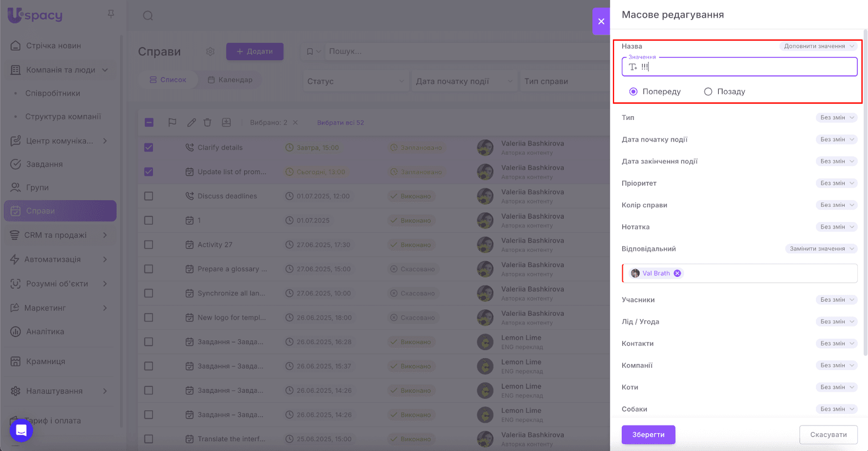Uncheck the Clarify details row checkbox
The width and height of the screenshot is (868, 451).
[149, 148]
